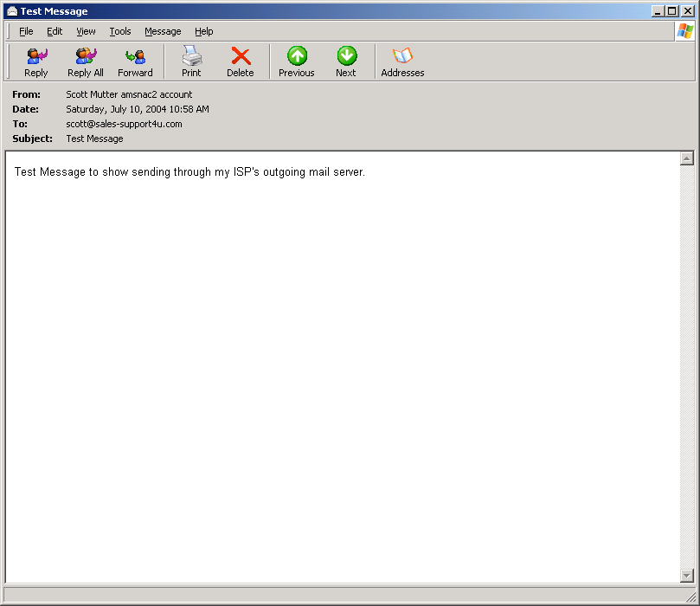Click the Windows flag logo

(x=685, y=31)
